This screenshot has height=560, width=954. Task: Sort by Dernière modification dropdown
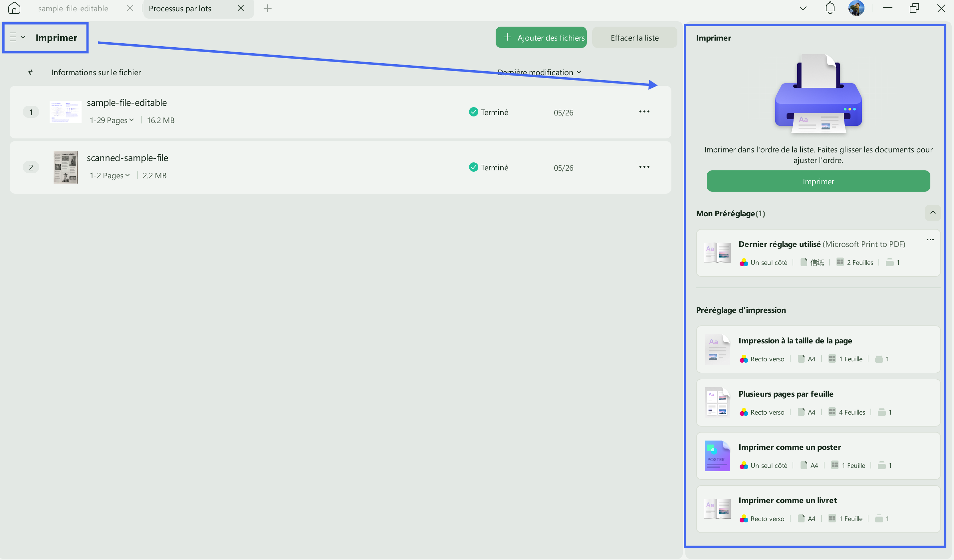pos(539,72)
